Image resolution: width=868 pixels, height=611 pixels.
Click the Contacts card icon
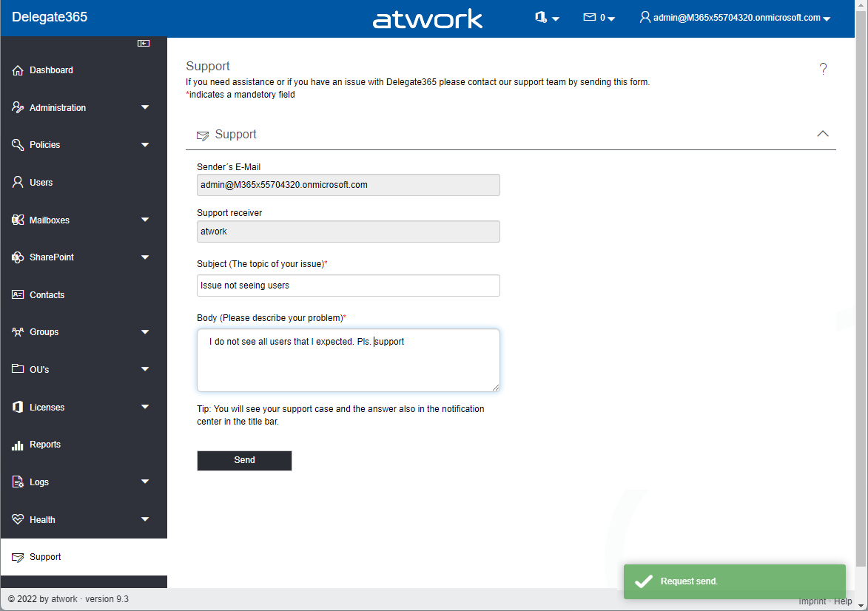(18, 294)
